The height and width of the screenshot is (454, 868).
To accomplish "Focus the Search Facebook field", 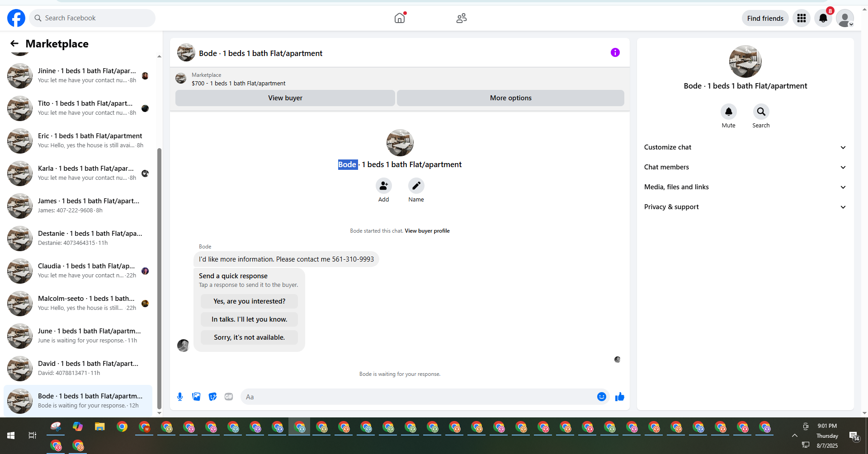I will click(92, 18).
